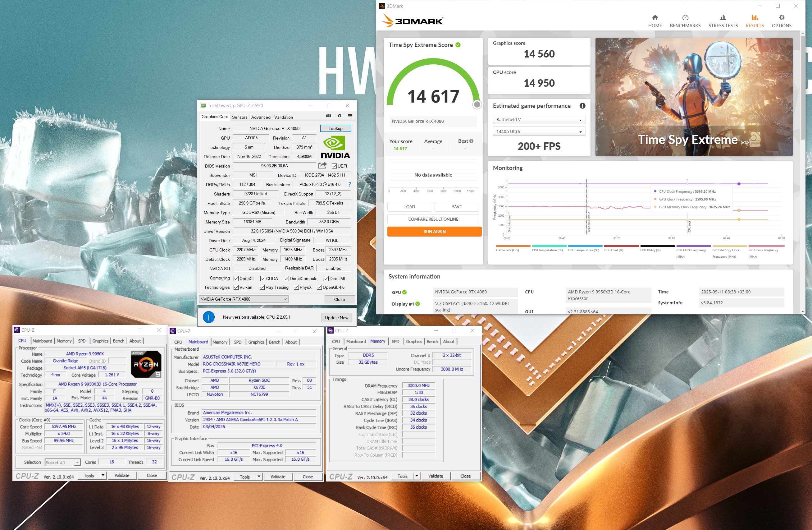This screenshot has width=812, height=530.
Task: Click the 3DMark logo in header
Action: [x=412, y=21]
